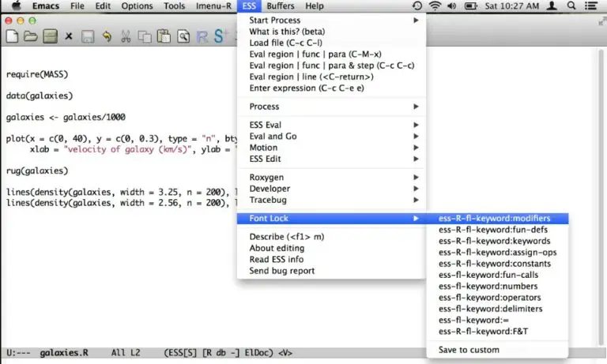Click the black X close-buffer icon
The image size is (607, 364).
coord(69,36)
